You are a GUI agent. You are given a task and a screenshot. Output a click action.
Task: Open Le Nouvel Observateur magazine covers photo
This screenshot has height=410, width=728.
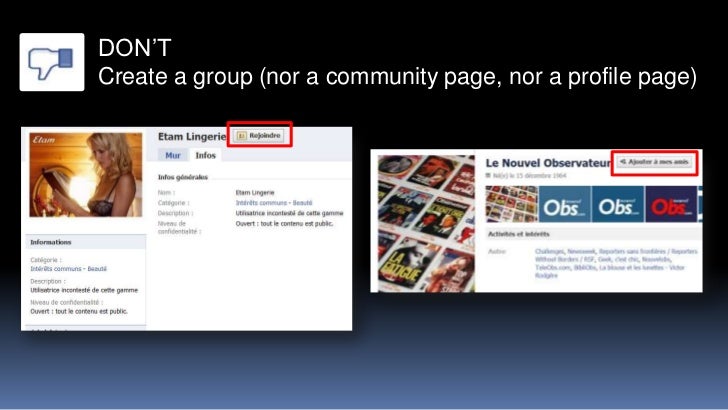426,223
